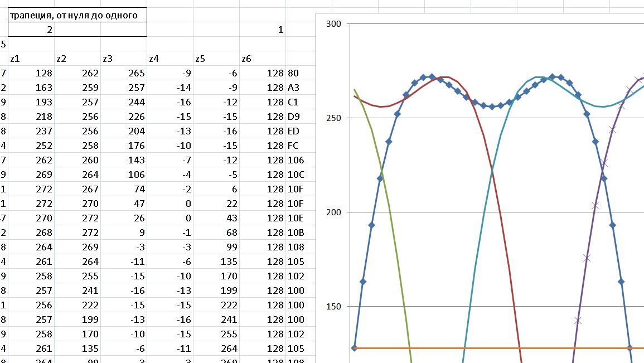Select the z1 column header cell

(31, 59)
